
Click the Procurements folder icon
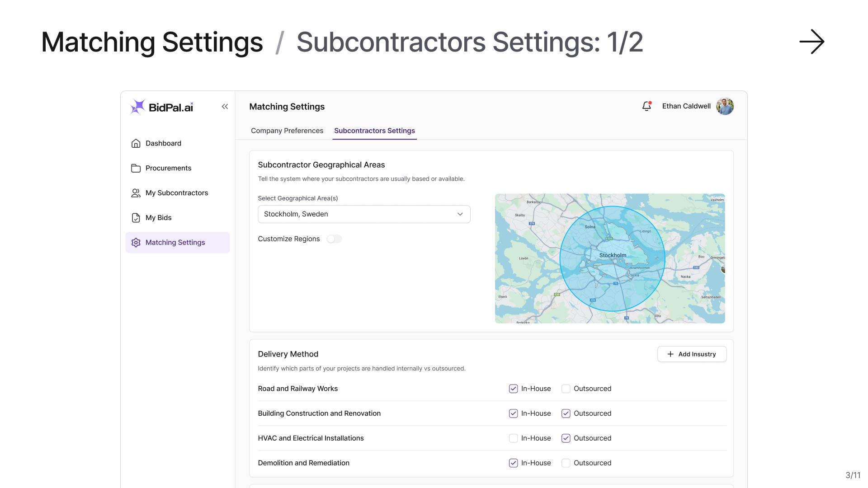click(136, 168)
